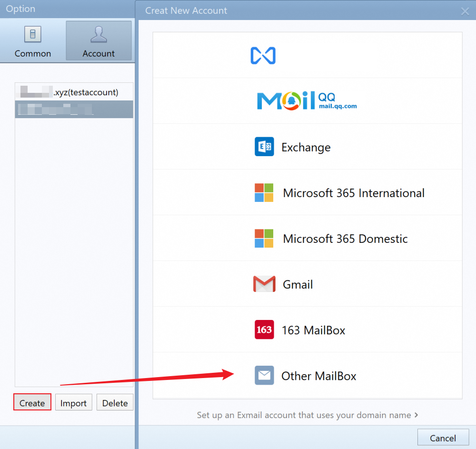Click the Other MailBox envelope icon
The width and height of the screenshot is (476, 449).
264,376
